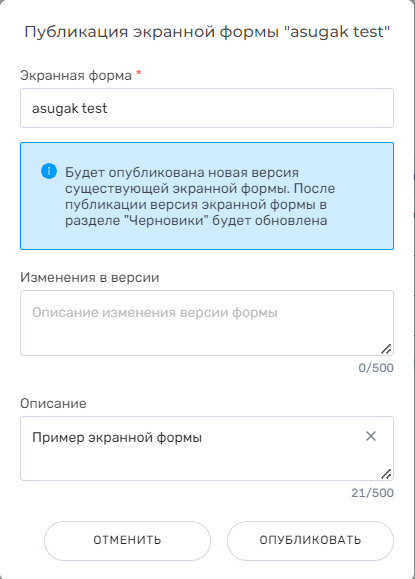Click the quoted "asugak test" name in the title
This screenshot has height=579, width=415.
pos(337,32)
